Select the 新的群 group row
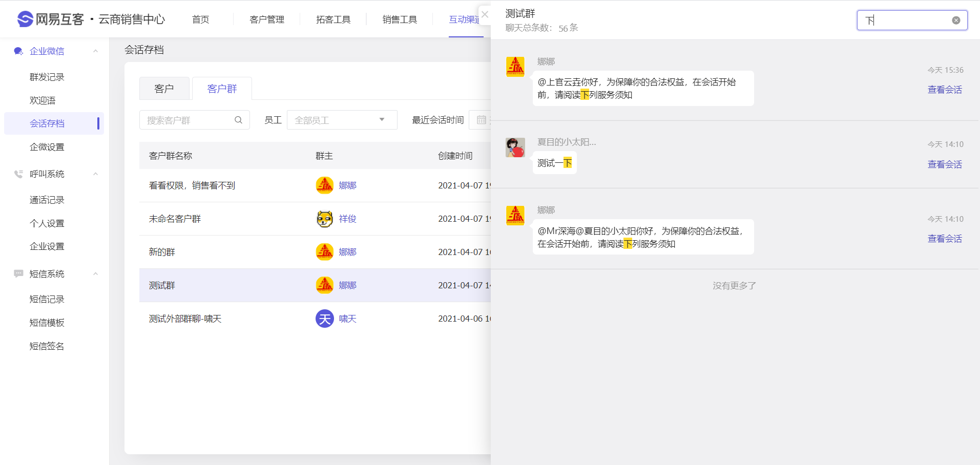980x465 pixels. point(315,252)
